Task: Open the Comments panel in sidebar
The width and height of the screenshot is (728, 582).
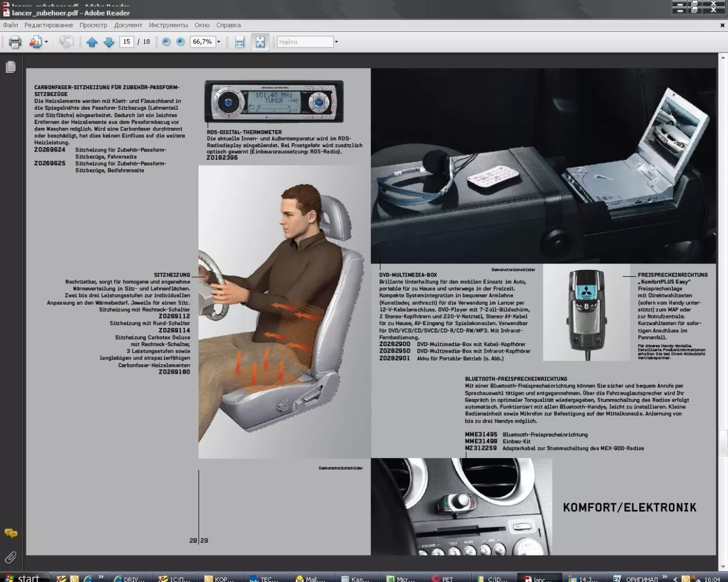Action: (x=10, y=533)
